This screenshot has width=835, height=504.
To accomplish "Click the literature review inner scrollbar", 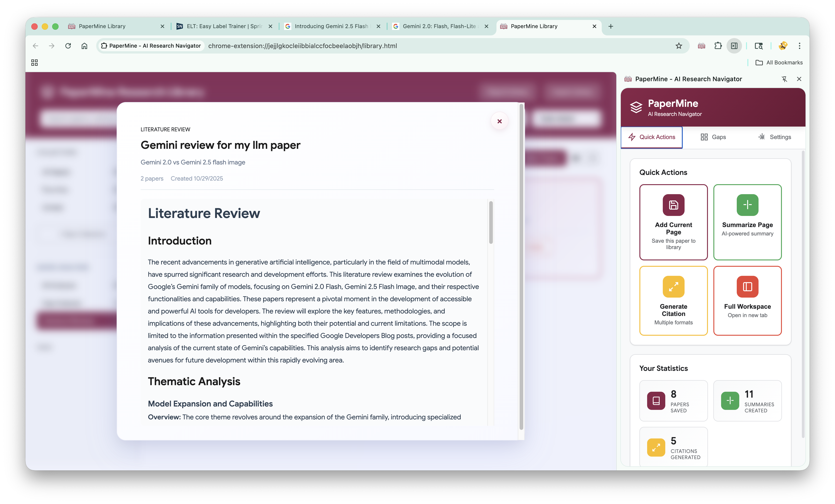I will tap(491, 222).
